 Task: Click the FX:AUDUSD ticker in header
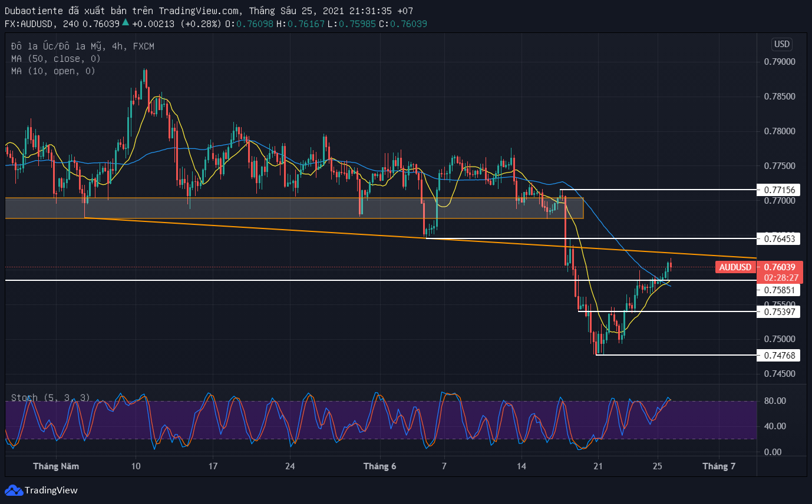(31, 24)
